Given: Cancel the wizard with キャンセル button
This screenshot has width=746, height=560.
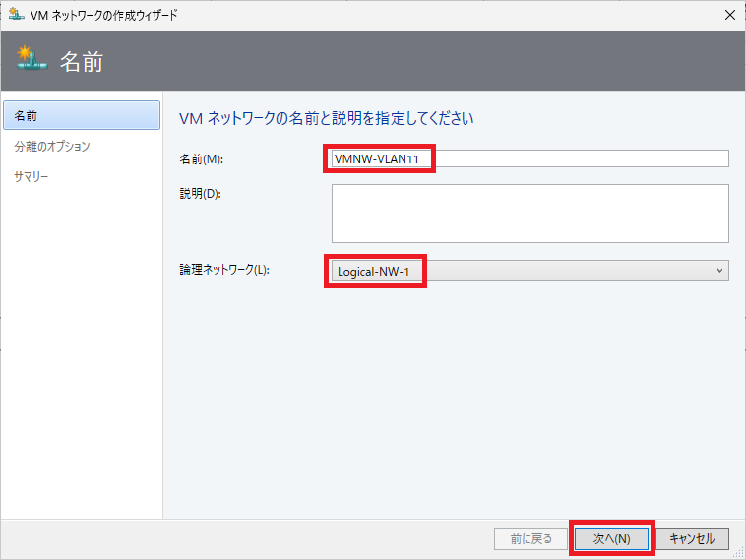Looking at the screenshot, I should (692, 538).
